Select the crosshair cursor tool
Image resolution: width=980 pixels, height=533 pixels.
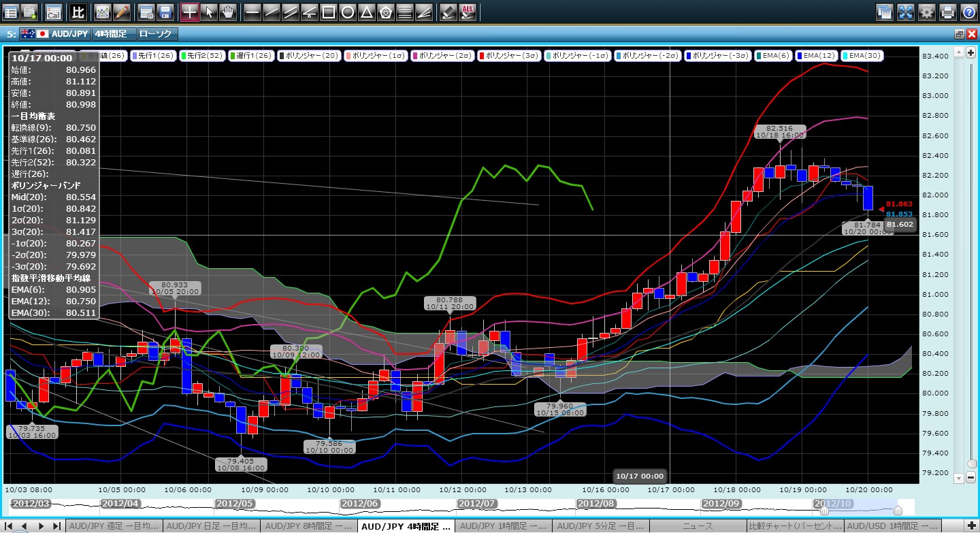point(190,12)
